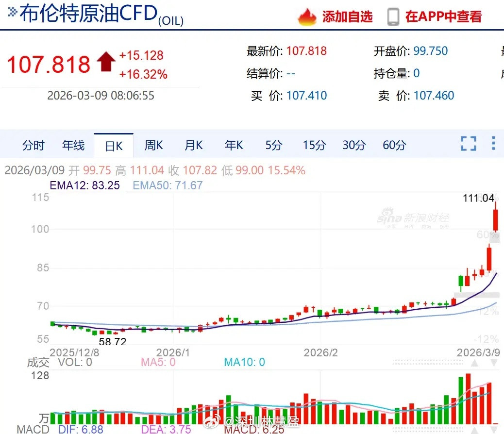Image resolution: width=504 pixels, height=434 pixels.
Task: Open the three-dot chart options menu
Action: (x=493, y=144)
